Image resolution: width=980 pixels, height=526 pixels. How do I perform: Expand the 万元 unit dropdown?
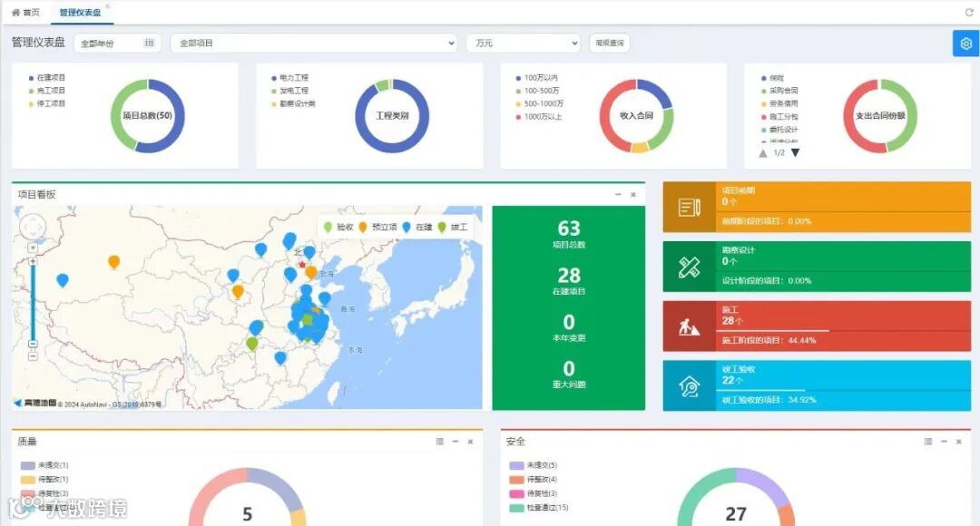[x=524, y=44]
